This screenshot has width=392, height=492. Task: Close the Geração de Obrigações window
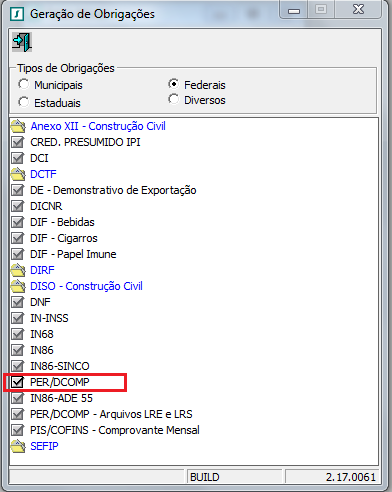point(359,10)
